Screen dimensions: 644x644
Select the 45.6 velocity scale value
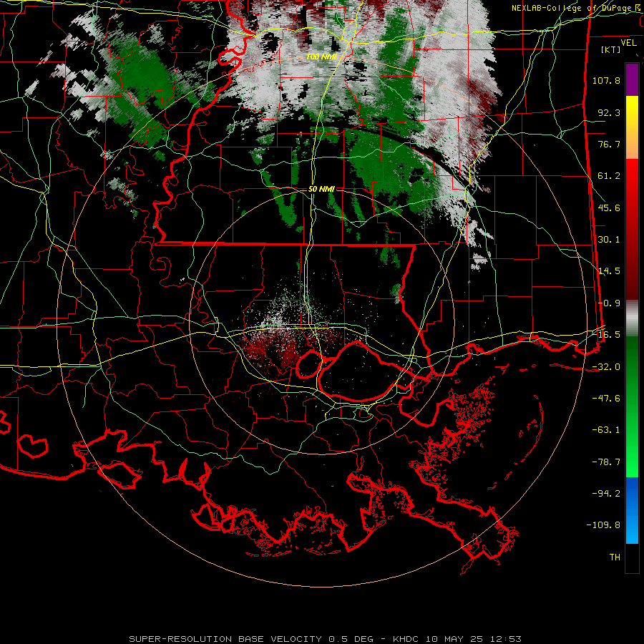tap(609, 208)
